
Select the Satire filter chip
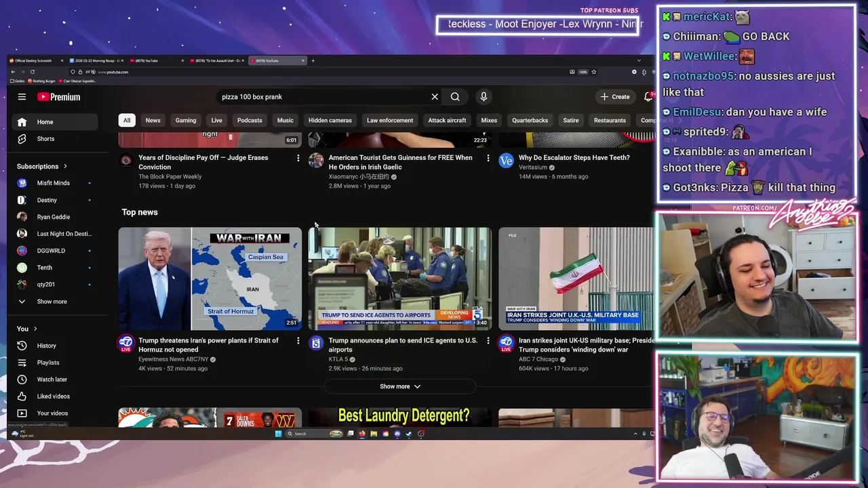click(x=571, y=121)
